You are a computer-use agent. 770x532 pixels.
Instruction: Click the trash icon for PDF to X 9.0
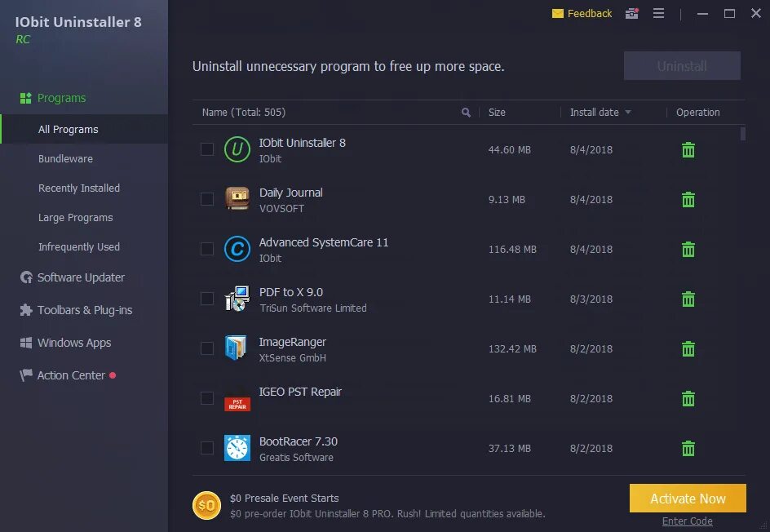(x=688, y=299)
